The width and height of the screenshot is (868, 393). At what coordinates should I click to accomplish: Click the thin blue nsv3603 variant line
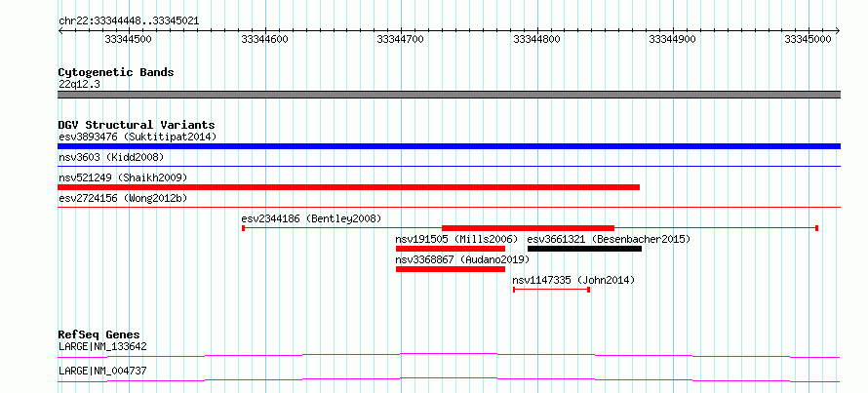pos(449,166)
